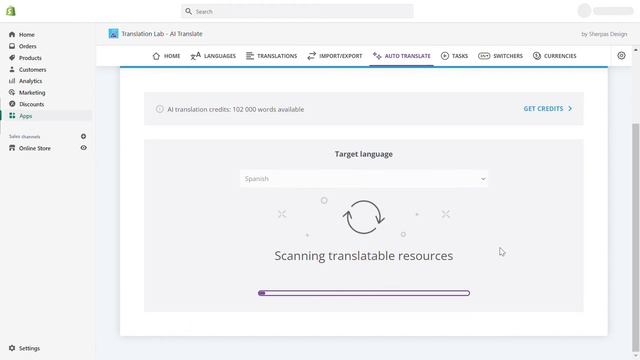Click the Discounts badge icon
The width and height of the screenshot is (640, 360).
pyautogui.click(x=12, y=104)
